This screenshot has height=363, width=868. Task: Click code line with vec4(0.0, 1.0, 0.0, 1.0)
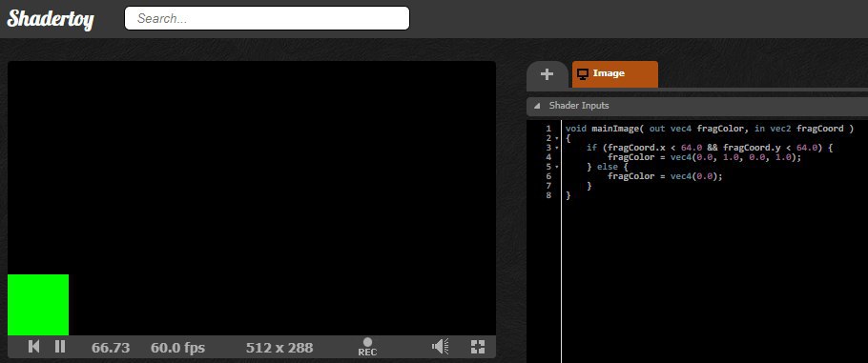[x=704, y=157]
